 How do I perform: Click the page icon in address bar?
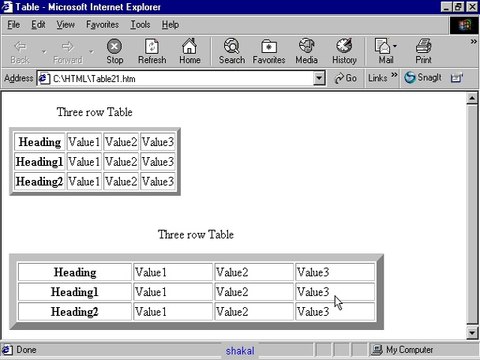tap(43, 79)
